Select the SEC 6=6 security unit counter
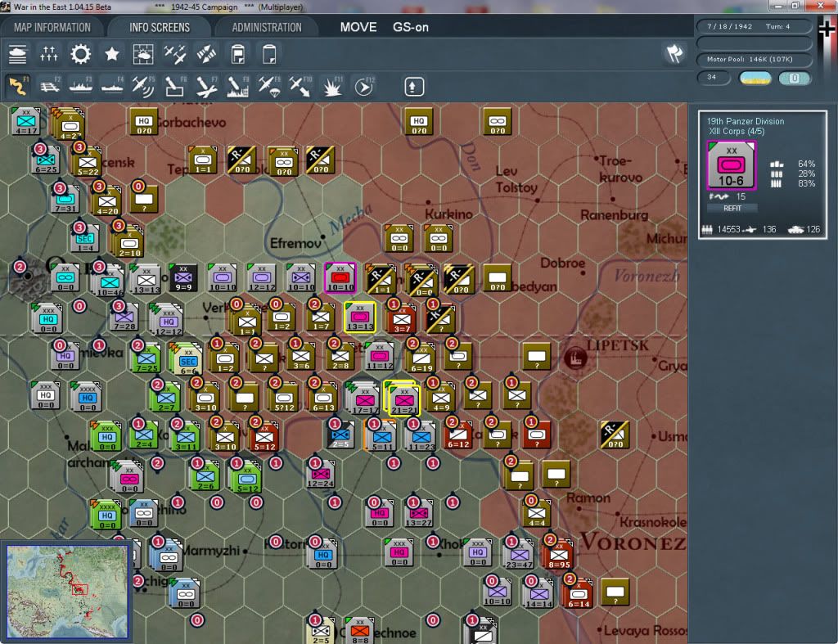The height and width of the screenshot is (644, 838). click(187, 359)
